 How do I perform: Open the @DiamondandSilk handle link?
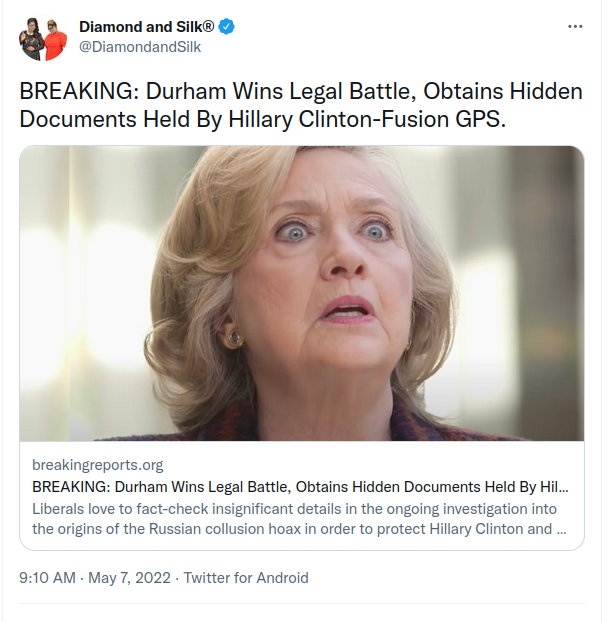140,47
